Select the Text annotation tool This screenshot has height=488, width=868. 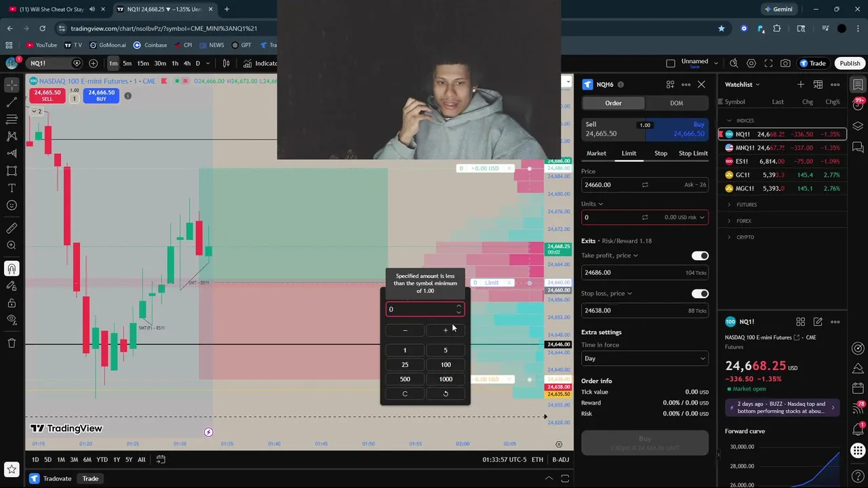(12, 188)
